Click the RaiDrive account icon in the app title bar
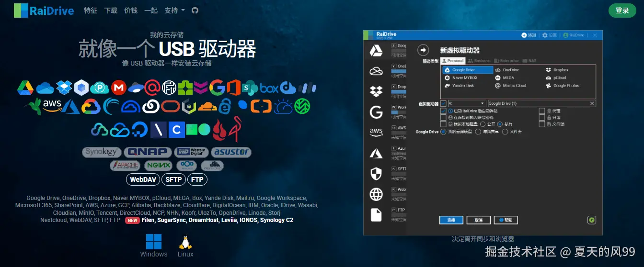Viewport: 644px width, 267px height. 566,35
